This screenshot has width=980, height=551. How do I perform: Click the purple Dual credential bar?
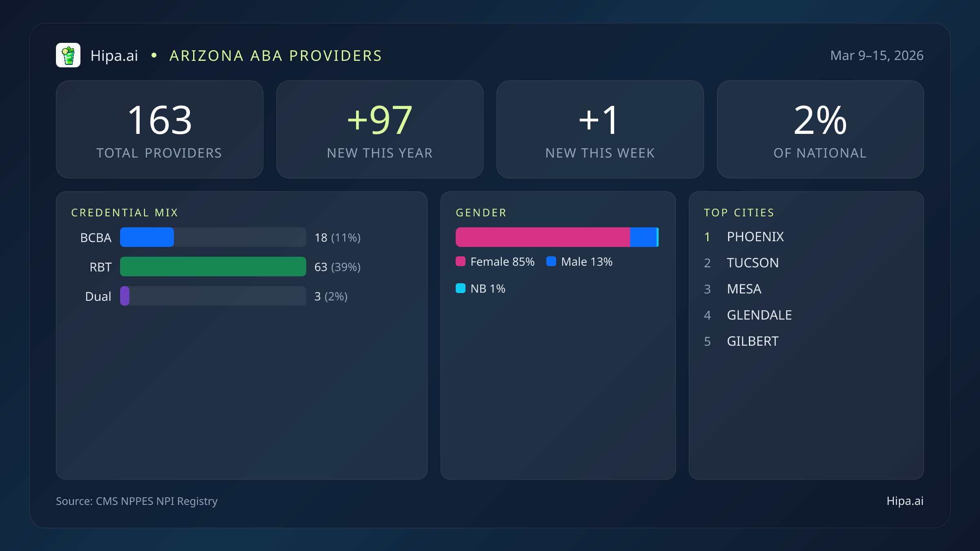pyautogui.click(x=125, y=296)
